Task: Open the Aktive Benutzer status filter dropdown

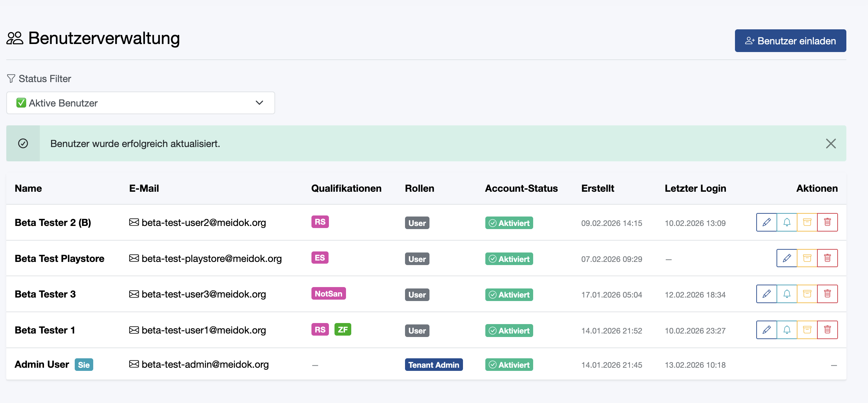Action: (x=140, y=103)
